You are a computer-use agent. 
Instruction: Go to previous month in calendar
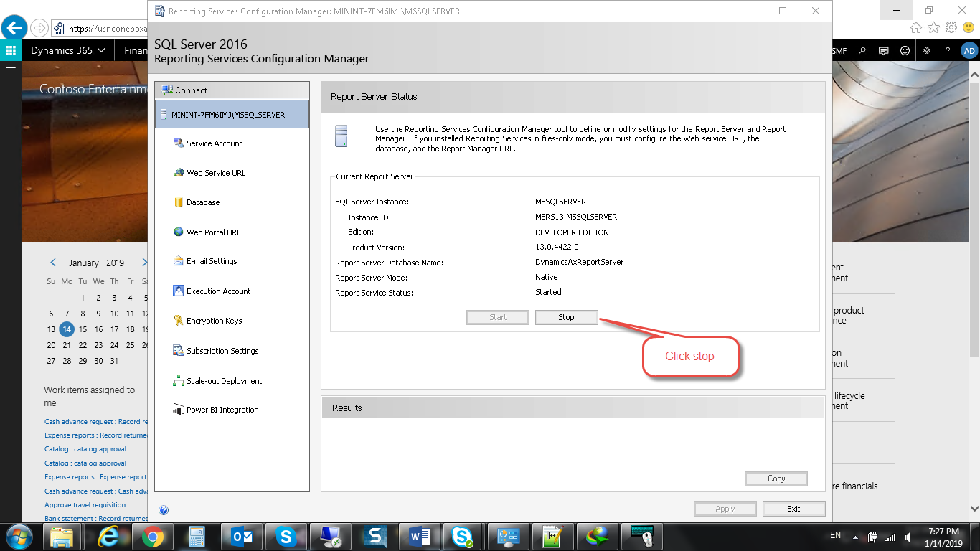(x=53, y=263)
